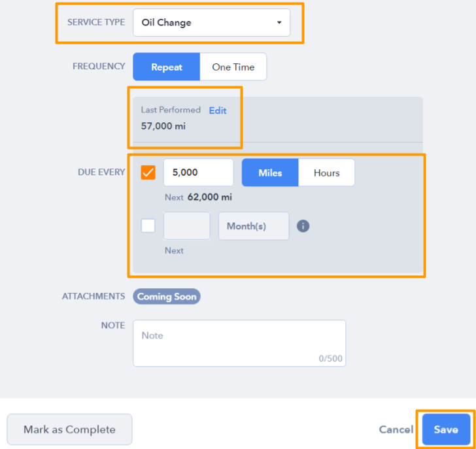476x449 pixels.
Task: Select Miles as the interval unit
Action: (x=270, y=173)
